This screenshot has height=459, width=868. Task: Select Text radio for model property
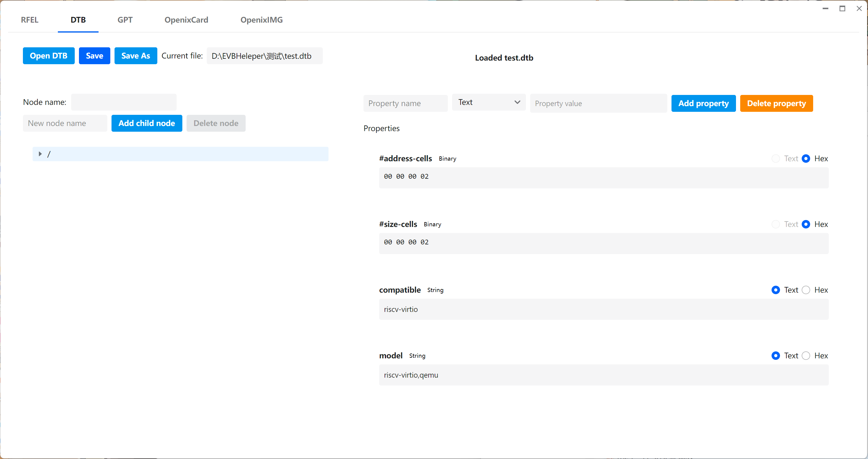click(x=775, y=356)
